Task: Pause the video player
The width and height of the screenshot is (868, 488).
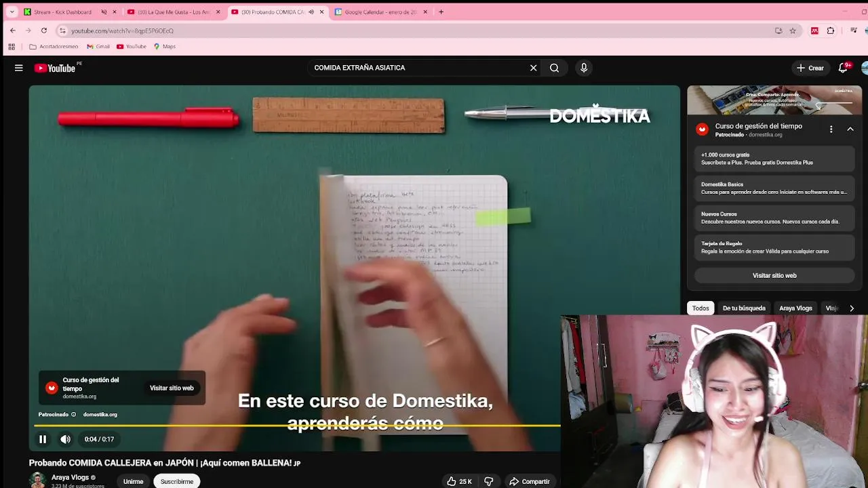Action: coord(43,439)
